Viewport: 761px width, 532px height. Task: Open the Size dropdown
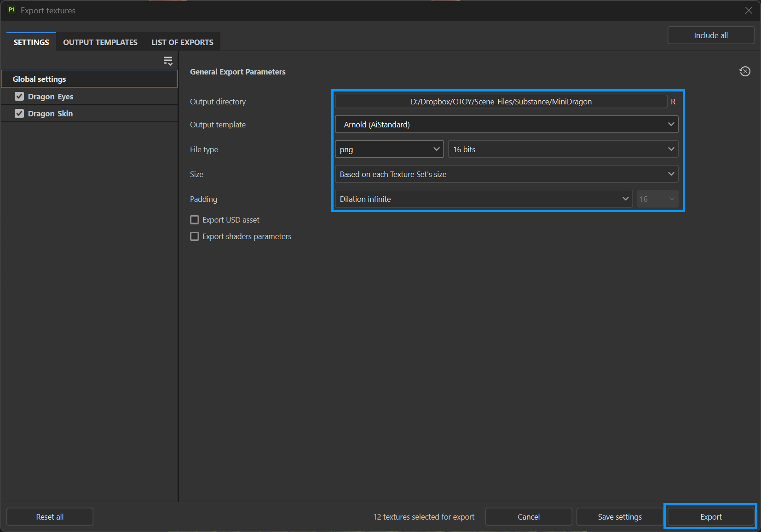click(506, 174)
